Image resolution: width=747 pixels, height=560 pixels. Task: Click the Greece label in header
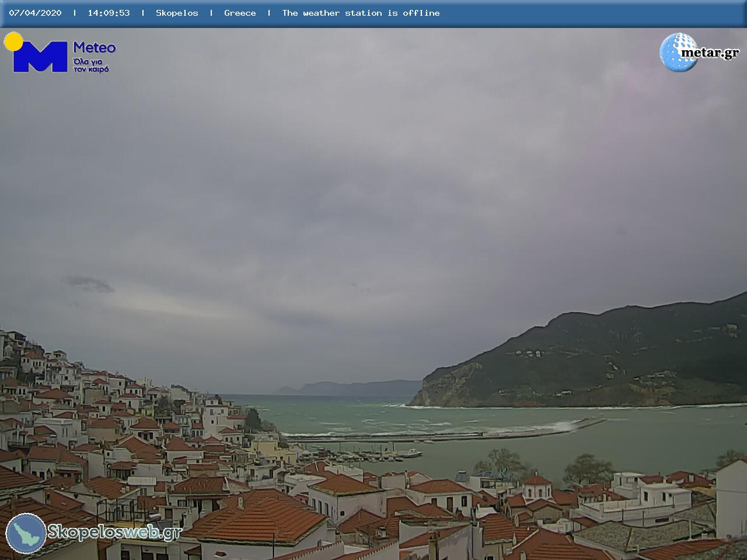240,13
